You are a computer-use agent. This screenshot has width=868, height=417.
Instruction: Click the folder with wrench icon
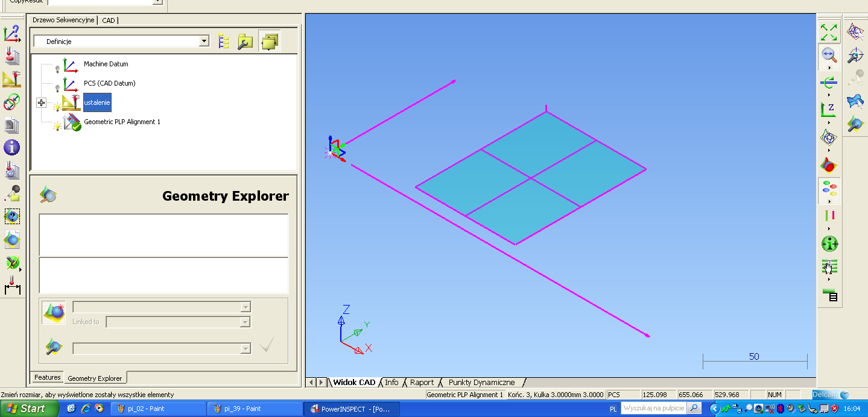245,42
